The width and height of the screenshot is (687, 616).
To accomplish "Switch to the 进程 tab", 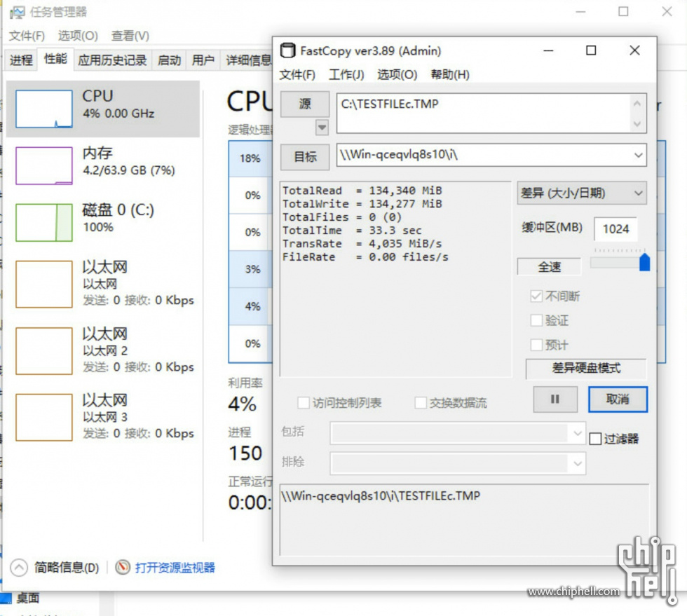I will [x=21, y=60].
